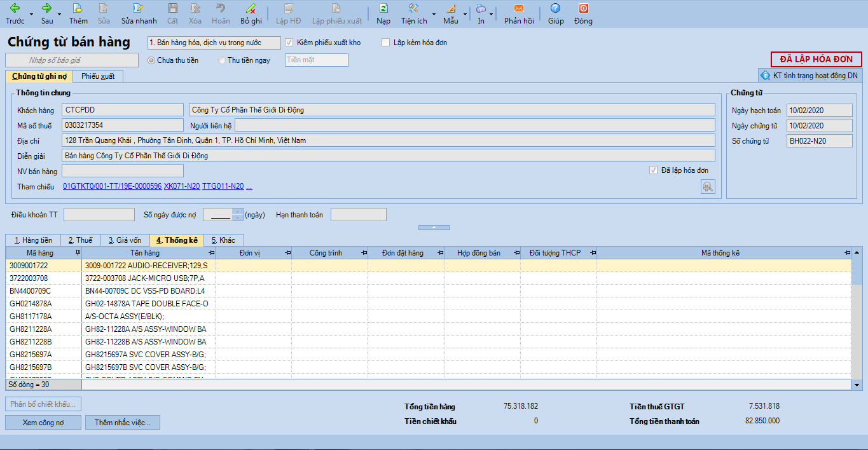Open dropdown arrow next to Mẫu

(x=465, y=14)
